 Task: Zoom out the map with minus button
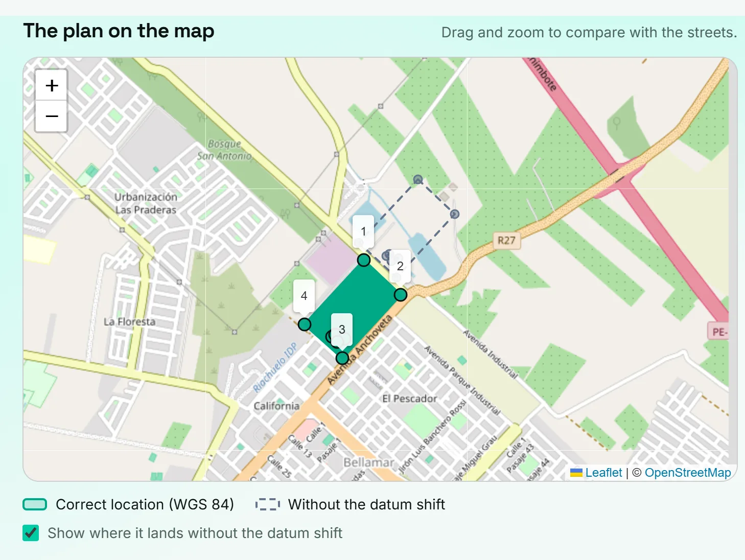[x=52, y=116]
